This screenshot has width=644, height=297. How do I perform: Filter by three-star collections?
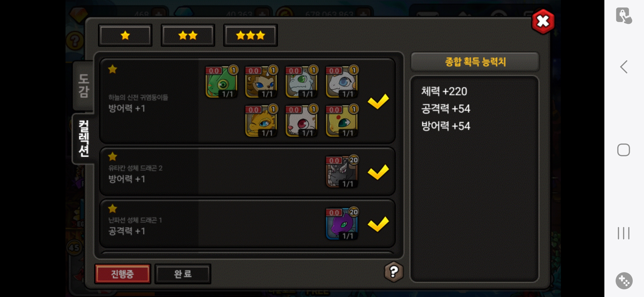tap(250, 35)
